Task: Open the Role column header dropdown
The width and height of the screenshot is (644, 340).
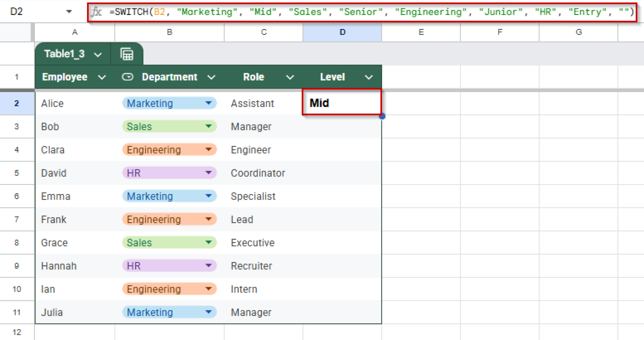Action: [x=290, y=77]
